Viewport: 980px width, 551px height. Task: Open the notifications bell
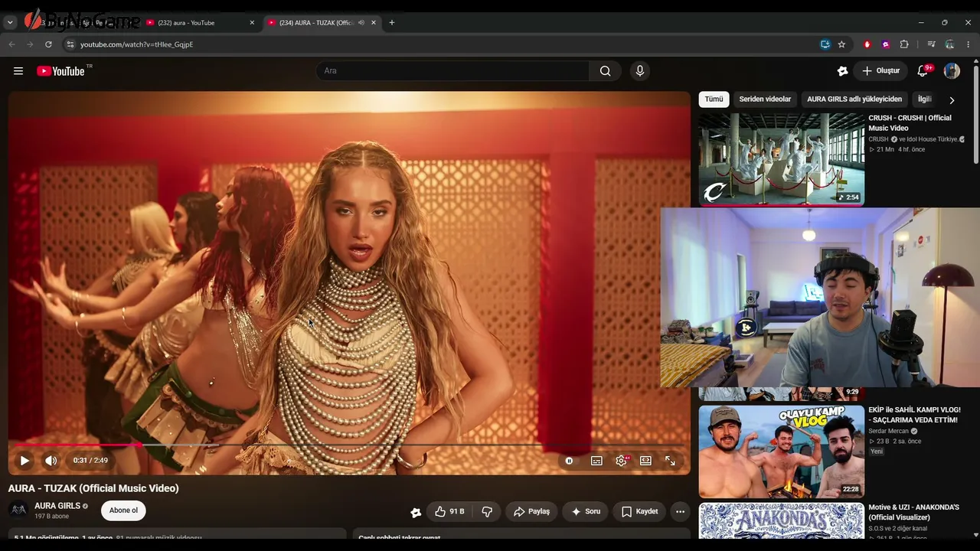tap(923, 71)
